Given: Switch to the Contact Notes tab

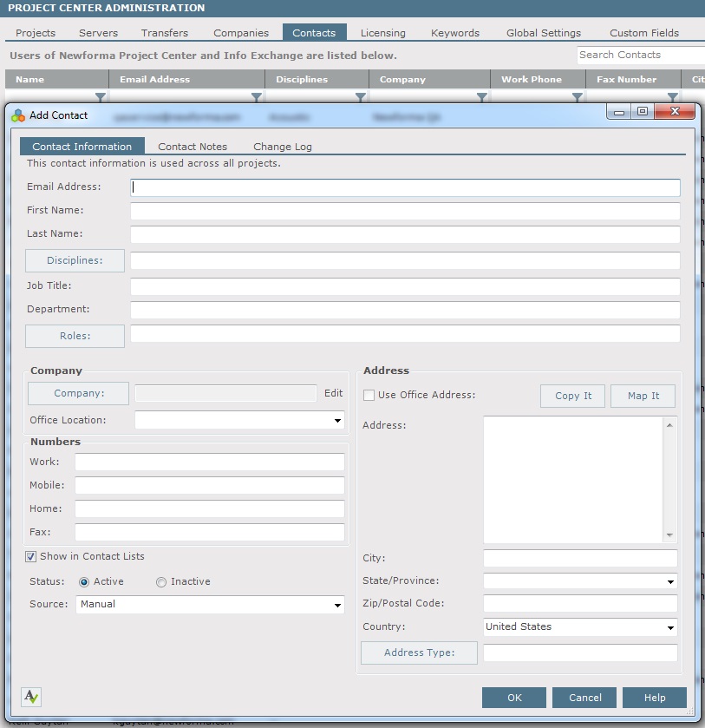Looking at the screenshot, I should point(193,147).
